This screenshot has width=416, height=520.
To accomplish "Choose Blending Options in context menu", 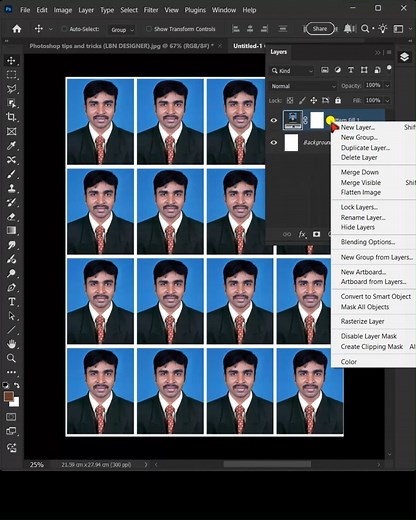I will (367, 242).
